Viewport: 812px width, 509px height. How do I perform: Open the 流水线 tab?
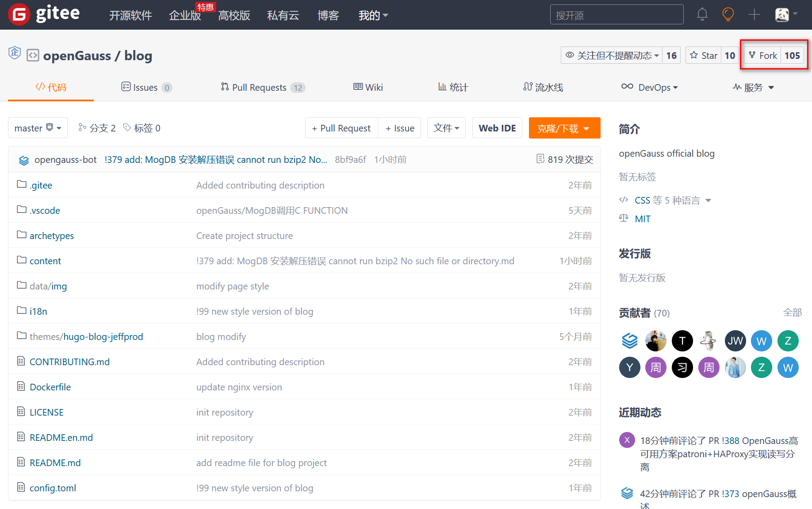543,87
